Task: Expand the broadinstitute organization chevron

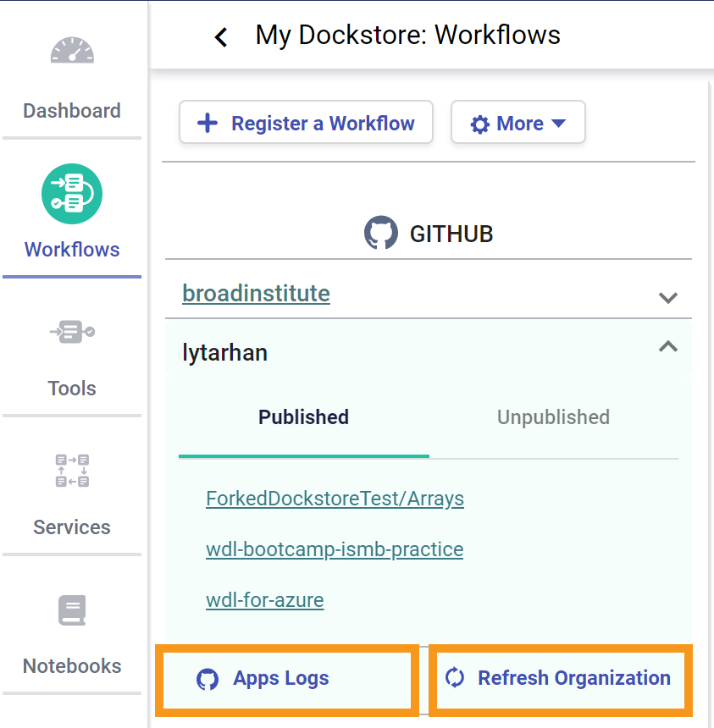Action: tap(668, 297)
